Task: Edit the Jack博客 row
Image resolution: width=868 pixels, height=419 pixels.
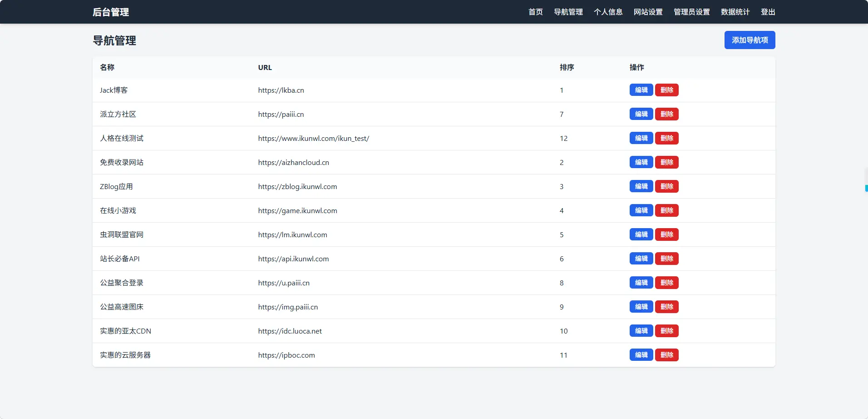Action: (x=641, y=90)
